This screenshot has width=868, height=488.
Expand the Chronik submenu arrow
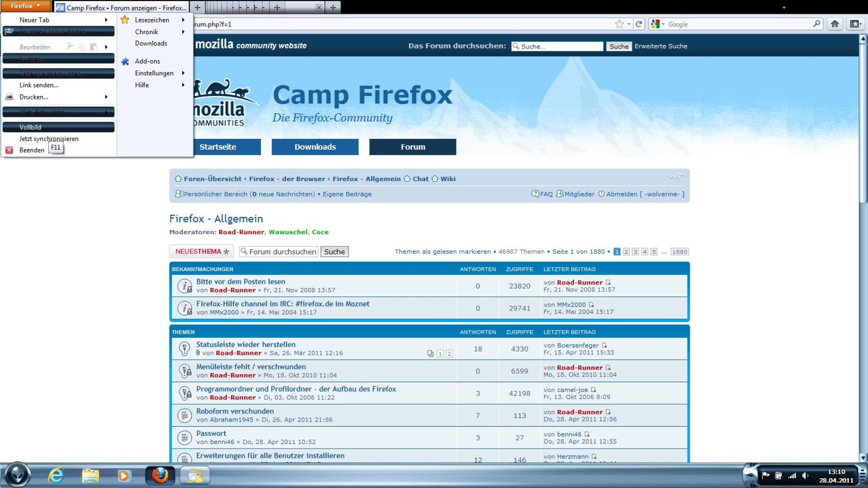(183, 32)
